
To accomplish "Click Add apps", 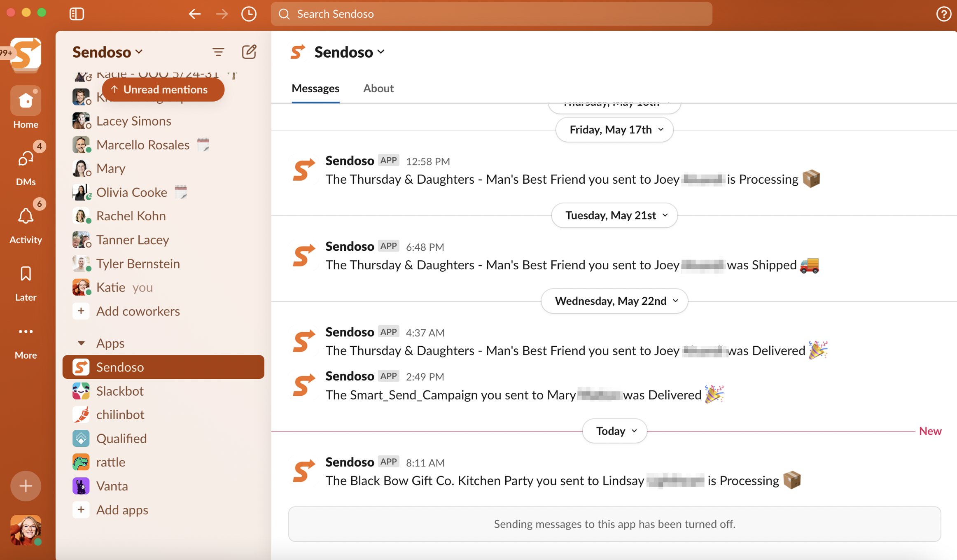I will 122,510.
